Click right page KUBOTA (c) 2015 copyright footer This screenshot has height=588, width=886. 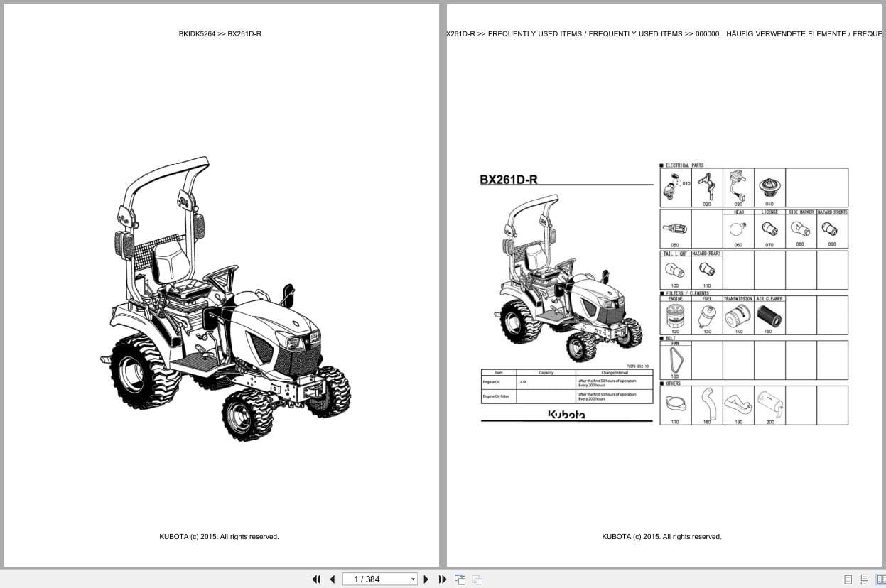click(x=661, y=537)
